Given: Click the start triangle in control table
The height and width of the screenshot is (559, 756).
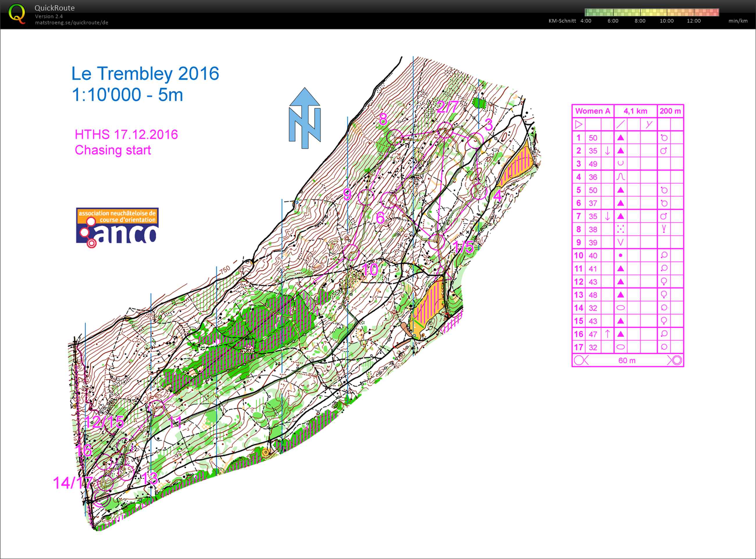Looking at the screenshot, I should 579,124.
